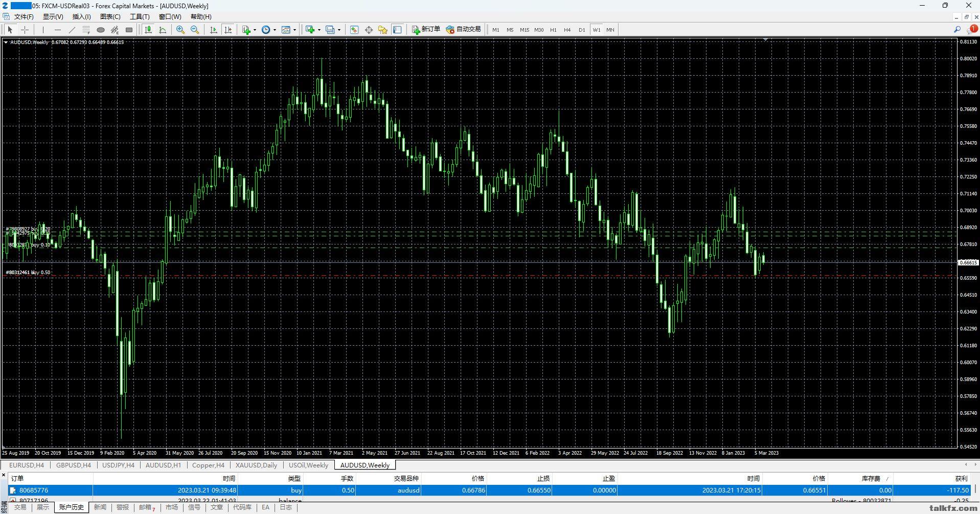Expand the periods dropdown arrow

(x=275, y=30)
